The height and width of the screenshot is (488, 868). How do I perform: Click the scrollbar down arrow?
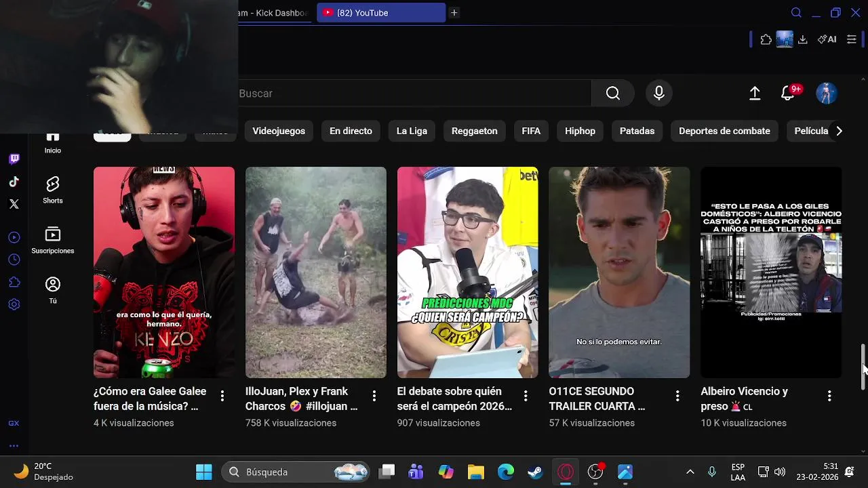click(863, 451)
